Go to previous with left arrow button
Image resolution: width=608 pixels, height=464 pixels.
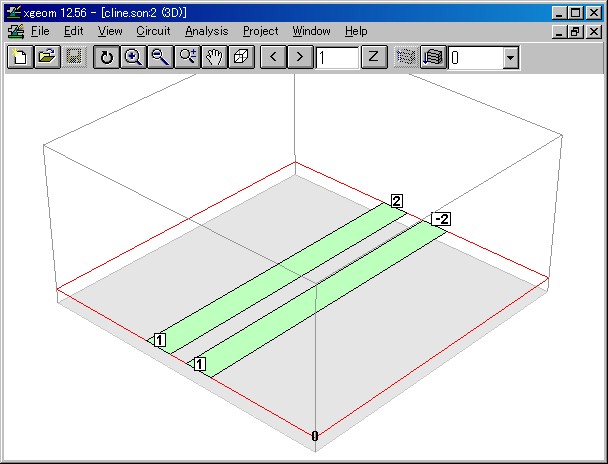click(273, 57)
